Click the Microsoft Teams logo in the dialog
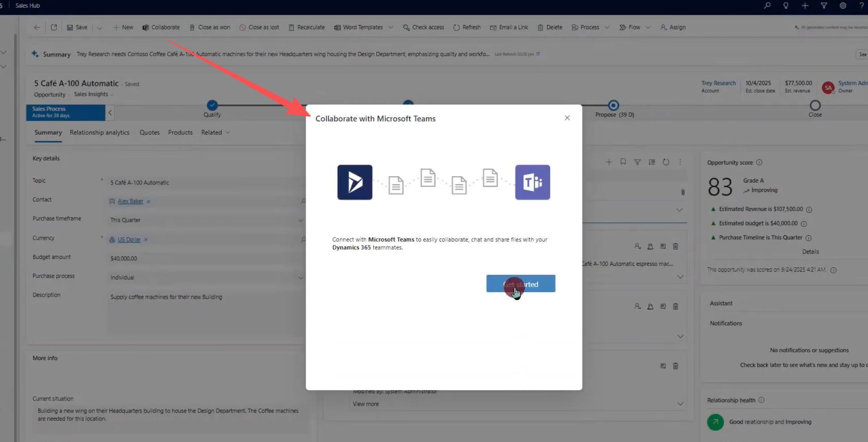The image size is (868, 442). (x=532, y=182)
